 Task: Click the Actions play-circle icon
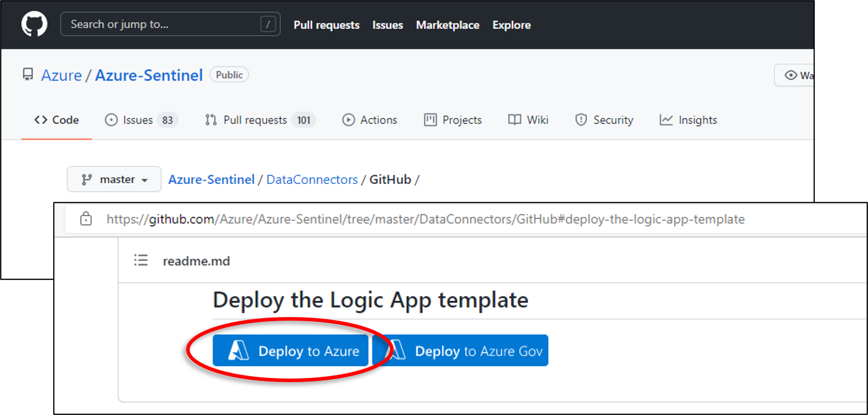pyautogui.click(x=349, y=119)
